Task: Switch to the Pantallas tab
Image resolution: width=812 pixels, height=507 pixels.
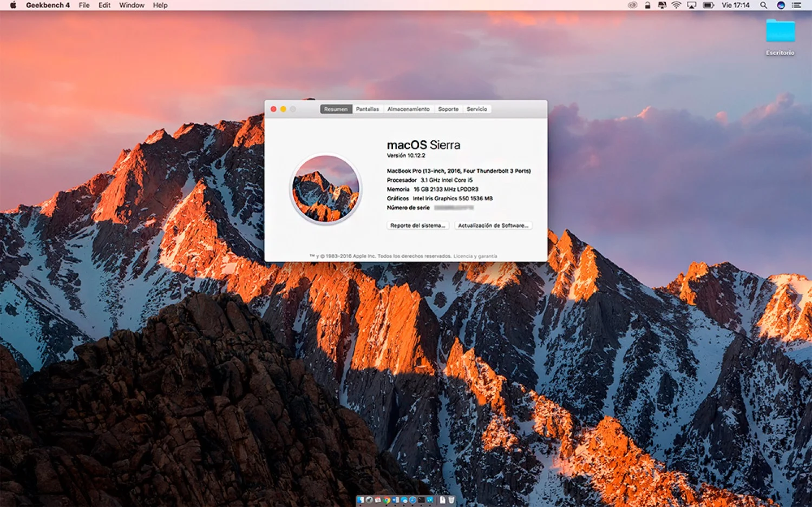Action: (368, 109)
